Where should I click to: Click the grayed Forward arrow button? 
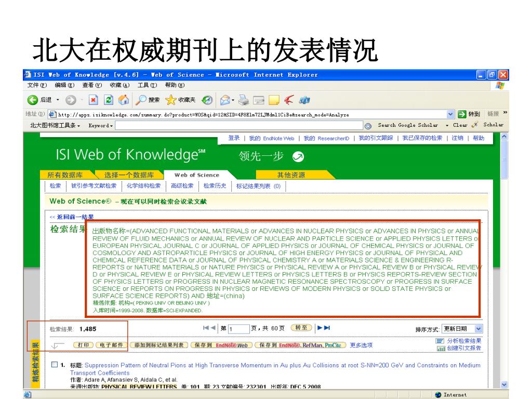pos(71,100)
